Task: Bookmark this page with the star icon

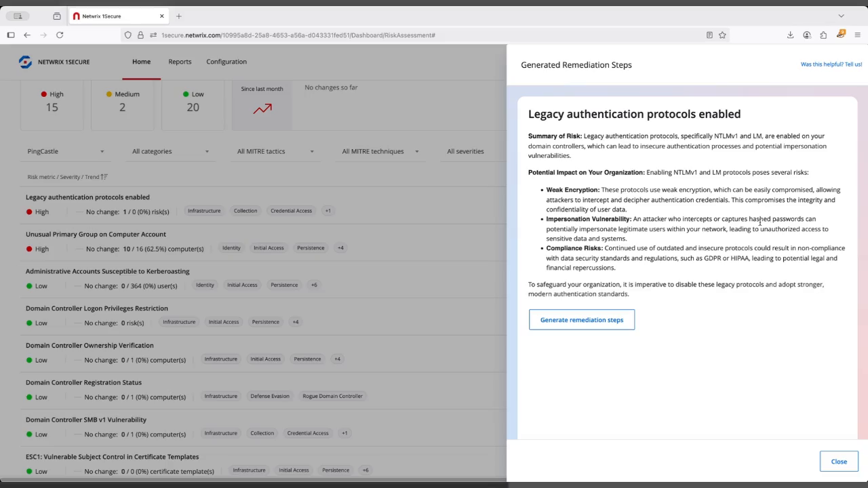Action: coord(722,35)
